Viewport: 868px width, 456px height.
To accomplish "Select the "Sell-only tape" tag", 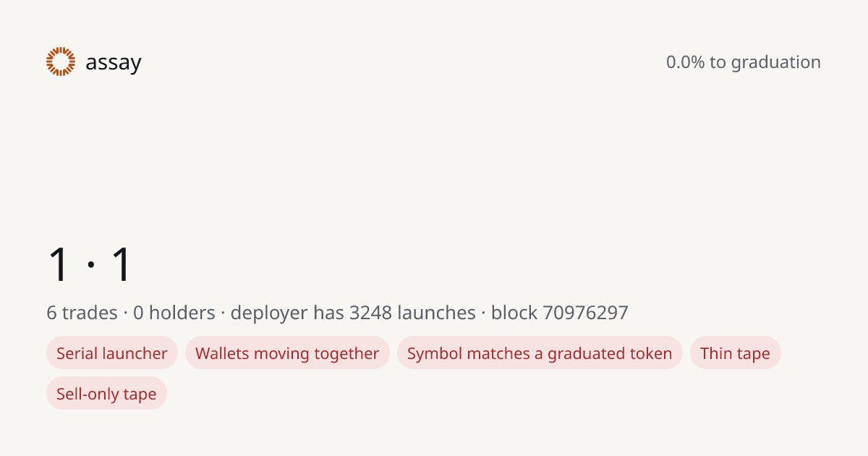I will 106,394.
